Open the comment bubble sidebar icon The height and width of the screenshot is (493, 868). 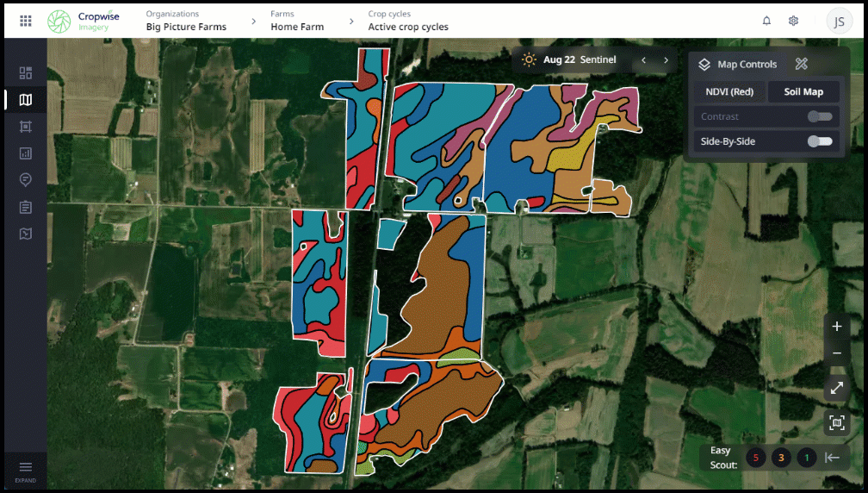point(26,179)
